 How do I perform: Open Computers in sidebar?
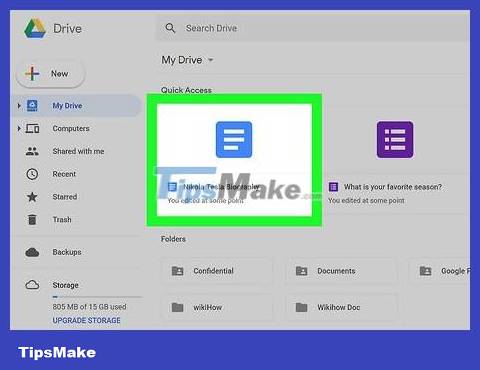pyautogui.click(x=71, y=128)
